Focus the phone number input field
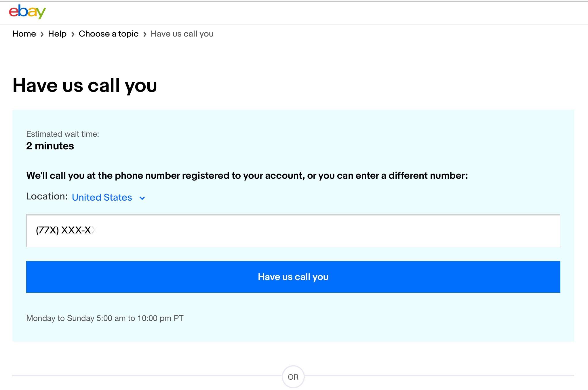This screenshot has height=390, width=588. coord(293,231)
